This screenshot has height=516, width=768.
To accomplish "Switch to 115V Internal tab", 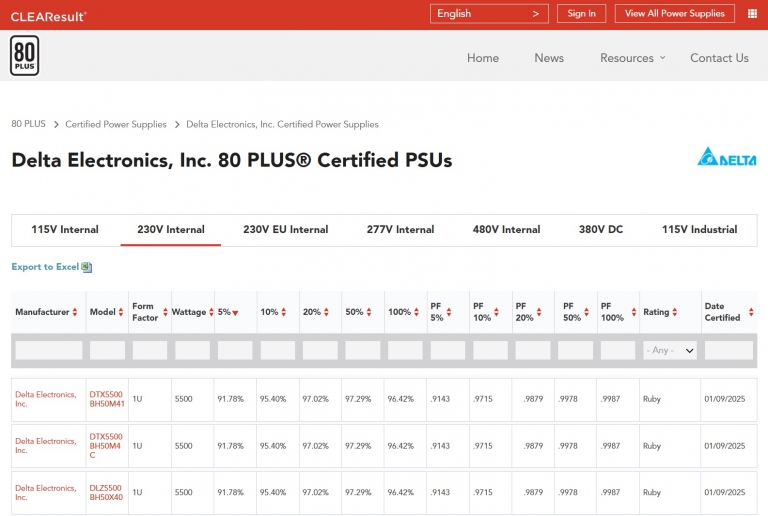I will click(65, 230).
